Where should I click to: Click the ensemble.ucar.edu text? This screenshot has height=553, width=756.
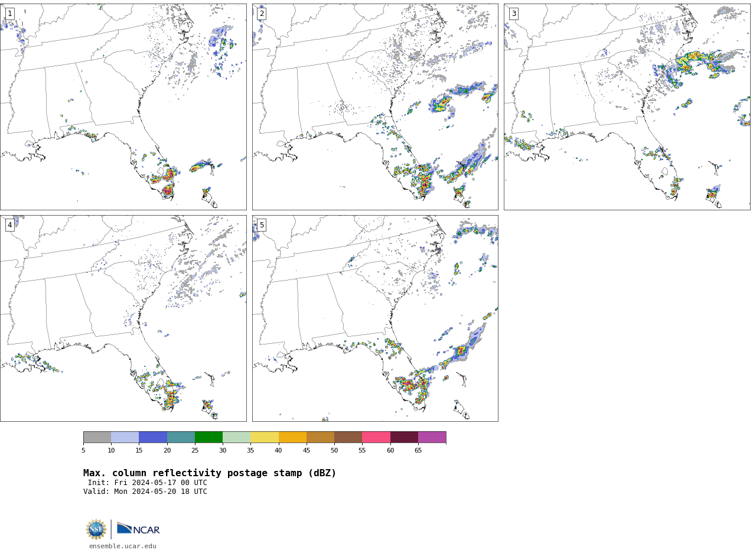pyautogui.click(x=123, y=547)
